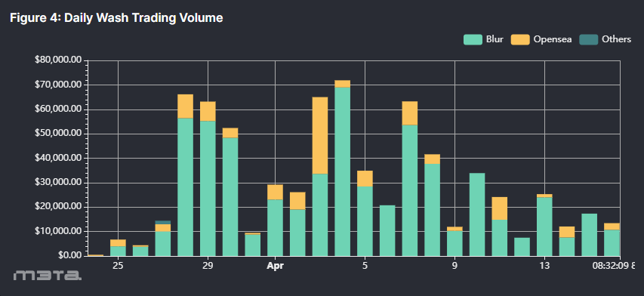Select the Opensea segment of the Apr 1 bar

tap(275, 192)
